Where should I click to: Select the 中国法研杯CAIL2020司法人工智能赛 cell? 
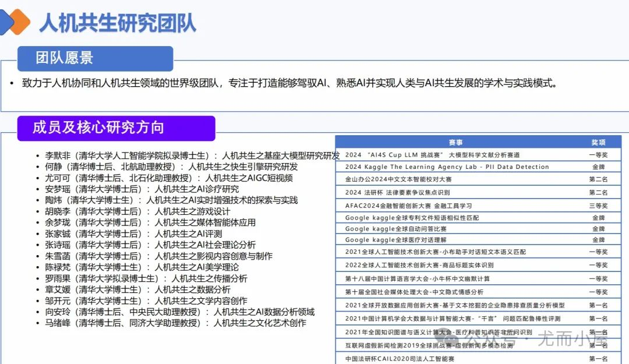click(400, 359)
